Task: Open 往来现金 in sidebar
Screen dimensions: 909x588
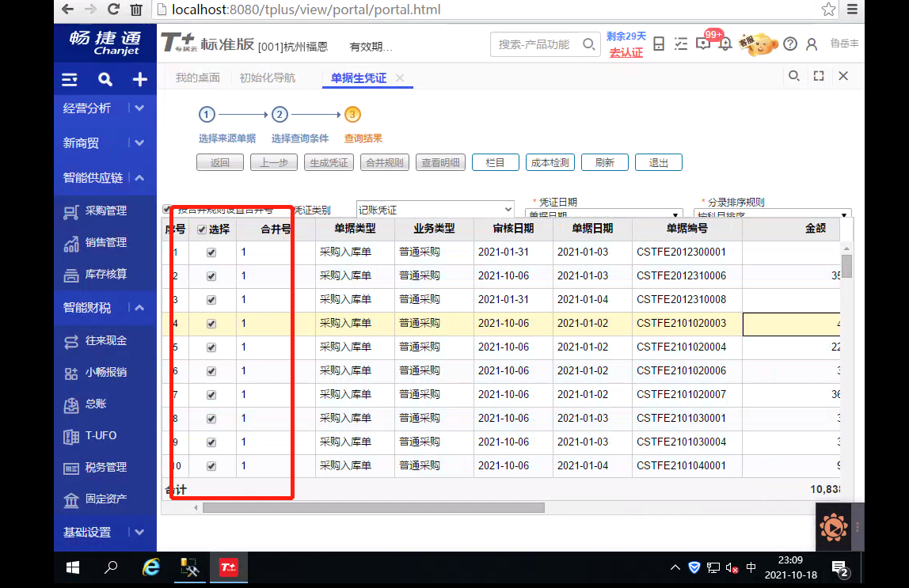Action: coord(105,341)
